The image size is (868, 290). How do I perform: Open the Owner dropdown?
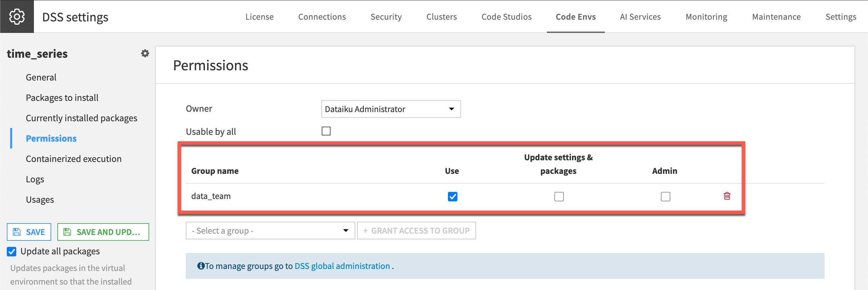[391, 109]
